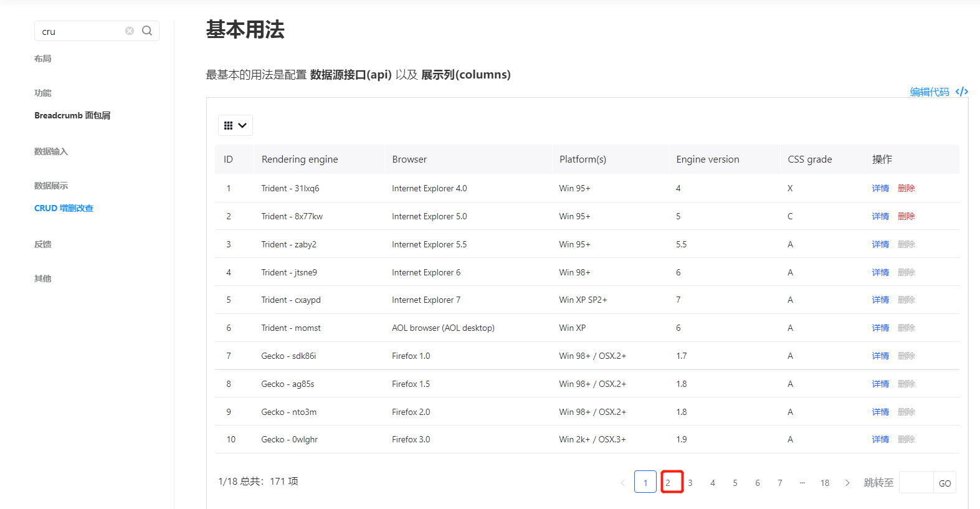The height and width of the screenshot is (509, 980).
Task: View 详情 for Firefox 3.0 row
Action: tap(880, 439)
